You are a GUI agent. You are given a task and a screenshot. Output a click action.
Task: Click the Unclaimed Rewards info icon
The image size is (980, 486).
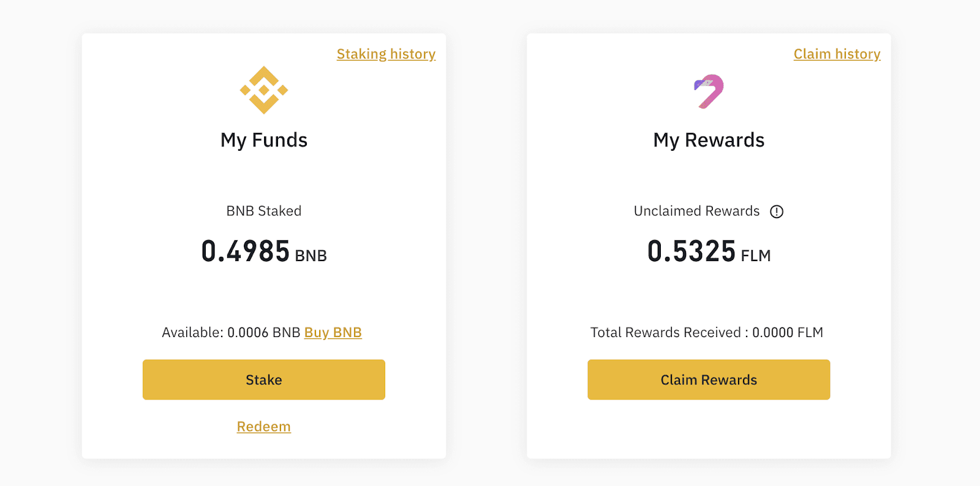pyautogui.click(x=777, y=211)
